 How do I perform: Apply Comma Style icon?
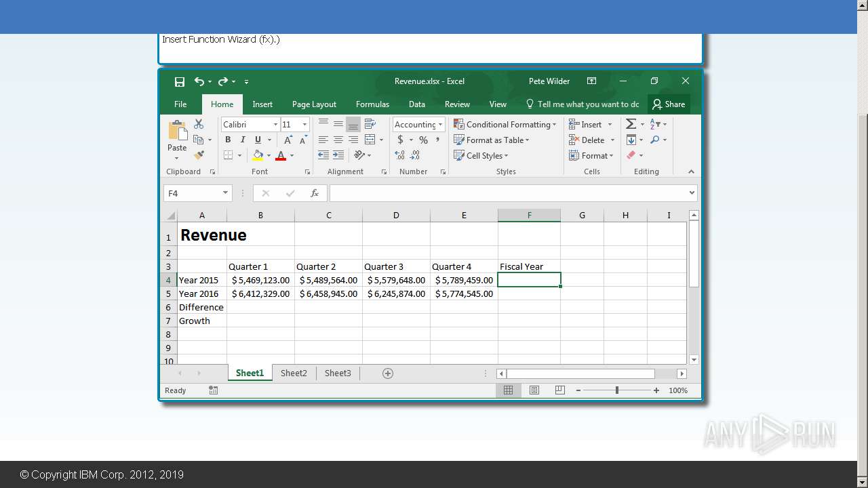[x=438, y=140]
